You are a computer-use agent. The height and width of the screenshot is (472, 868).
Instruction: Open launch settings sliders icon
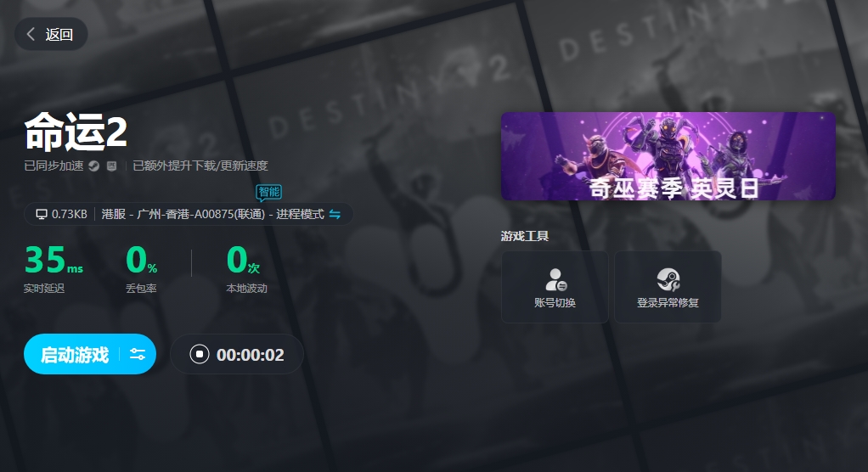pyautogui.click(x=138, y=355)
